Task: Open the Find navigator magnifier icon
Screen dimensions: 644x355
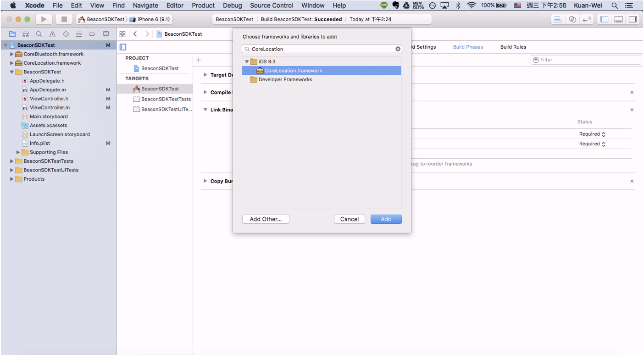Action: 39,34
